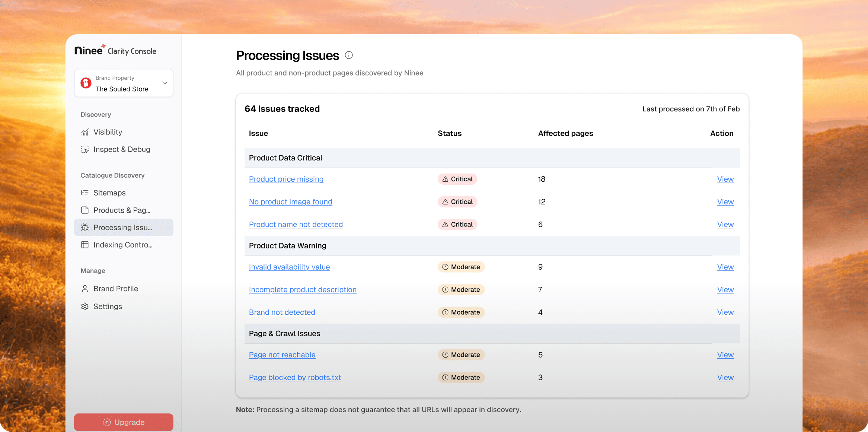Click the Indexing Controls table icon
868x432 pixels.
[85, 245]
